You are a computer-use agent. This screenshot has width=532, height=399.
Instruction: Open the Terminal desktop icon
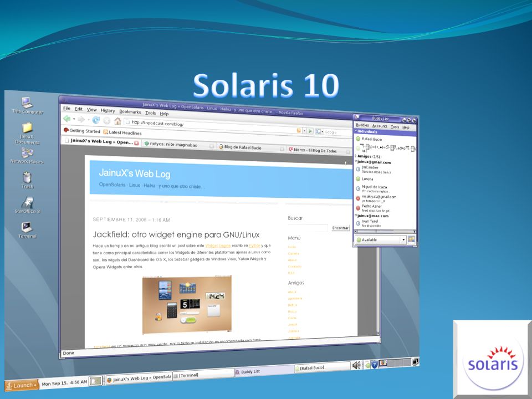(x=27, y=230)
